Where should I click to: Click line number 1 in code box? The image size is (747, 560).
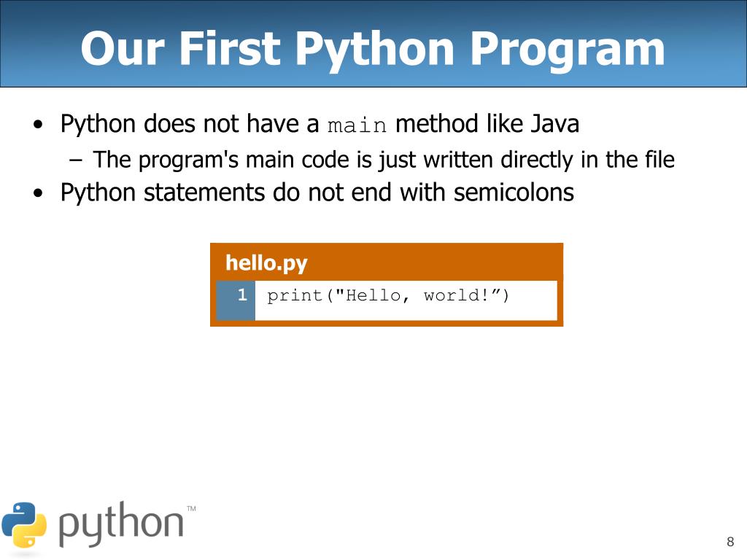(242, 295)
